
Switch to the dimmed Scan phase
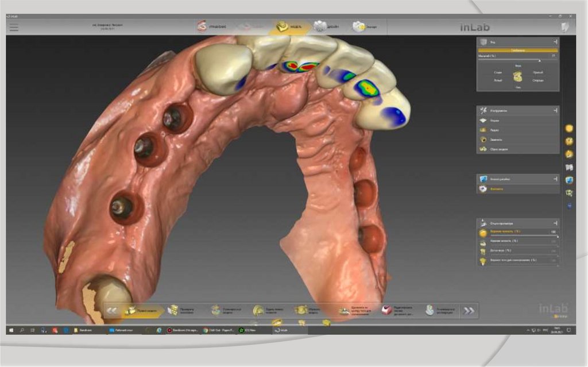point(252,26)
